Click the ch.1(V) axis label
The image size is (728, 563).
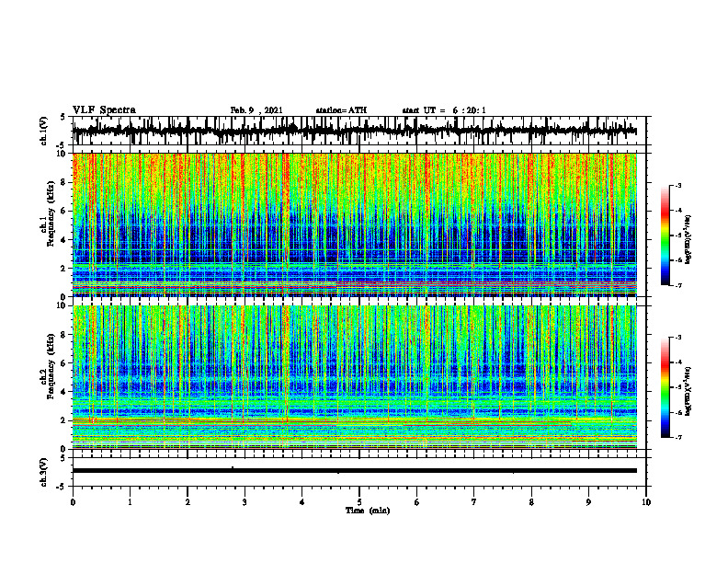click(x=43, y=131)
